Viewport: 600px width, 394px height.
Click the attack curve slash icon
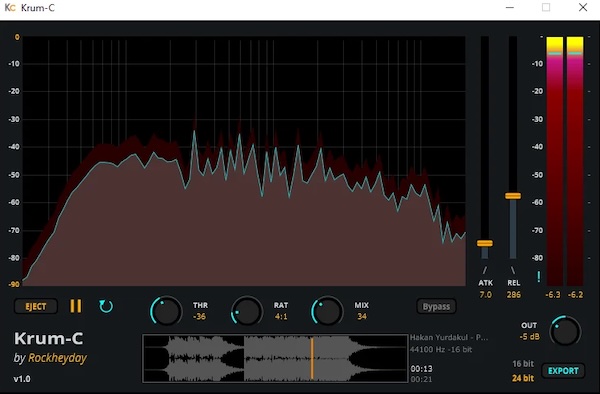tap(485, 270)
